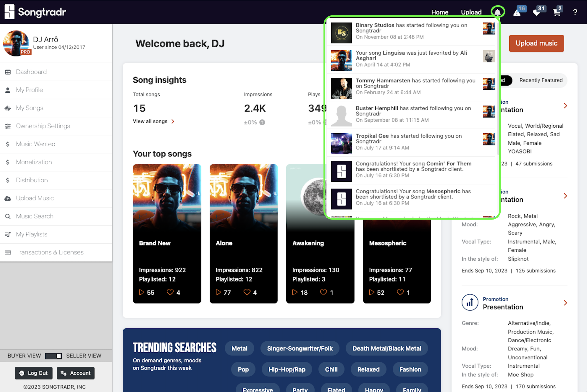Click the My Profile person icon
Screen dimensions: 587x392
[x=8, y=90]
